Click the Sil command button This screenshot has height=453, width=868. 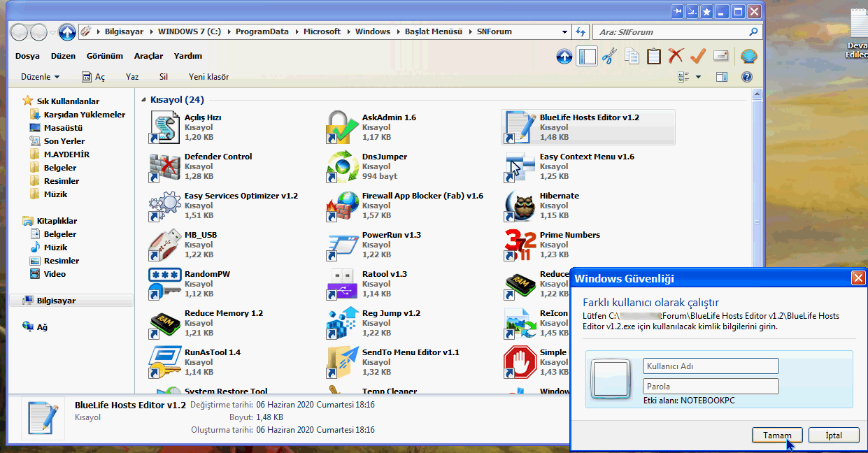164,77
